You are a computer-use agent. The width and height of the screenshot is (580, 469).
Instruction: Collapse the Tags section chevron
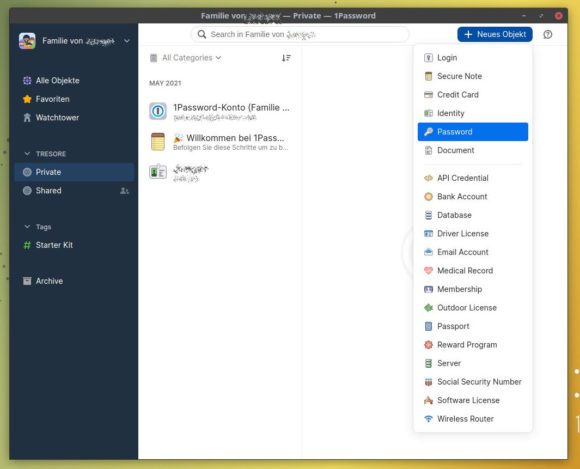pyautogui.click(x=27, y=227)
